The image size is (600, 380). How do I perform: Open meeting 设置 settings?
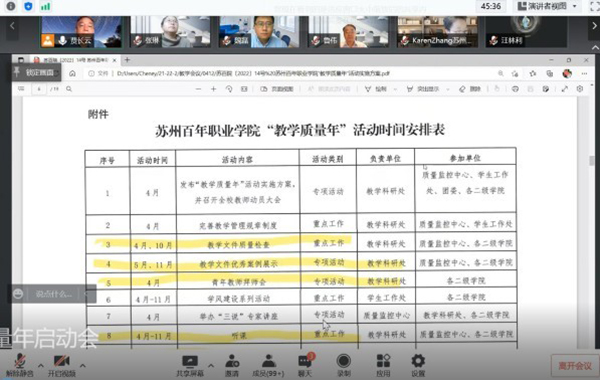418,365
